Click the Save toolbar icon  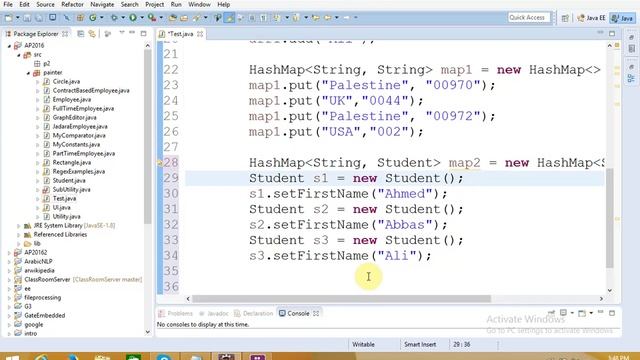tap(27, 18)
